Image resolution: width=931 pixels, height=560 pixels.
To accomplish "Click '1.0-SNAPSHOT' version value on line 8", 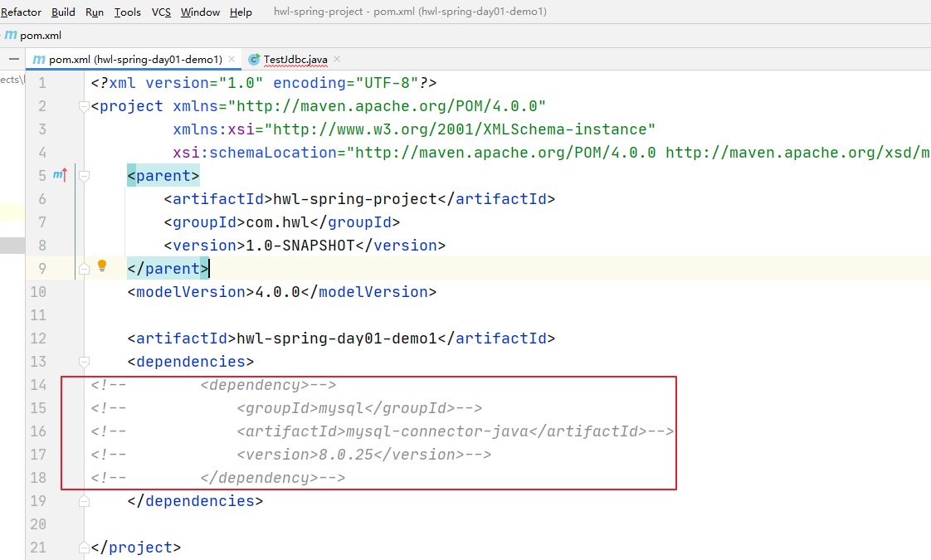I will pos(300,246).
